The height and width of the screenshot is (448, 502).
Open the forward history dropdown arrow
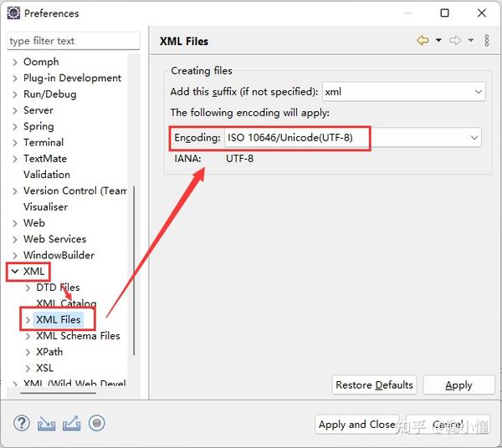click(x=470, y=40)
